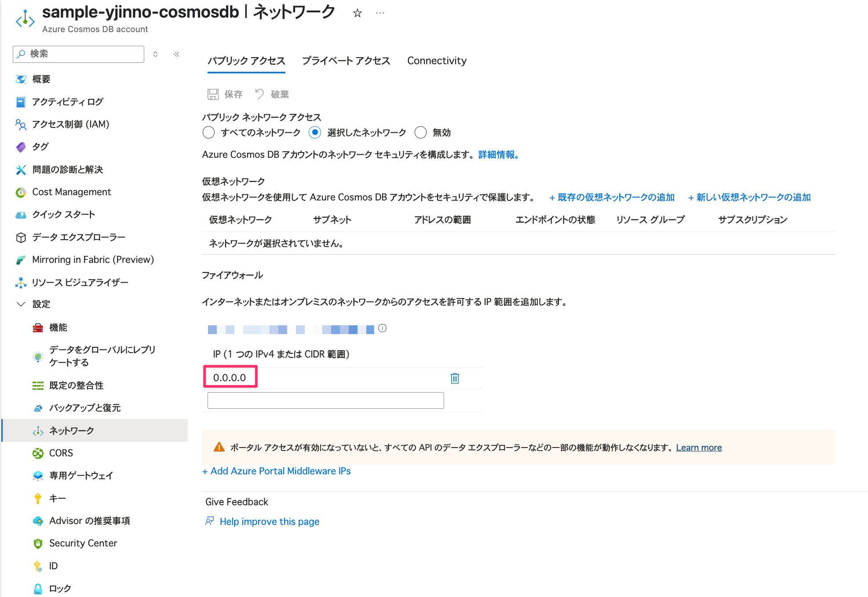Click the サブスクリプション column header
868x597 pixels.
point(753,220)
